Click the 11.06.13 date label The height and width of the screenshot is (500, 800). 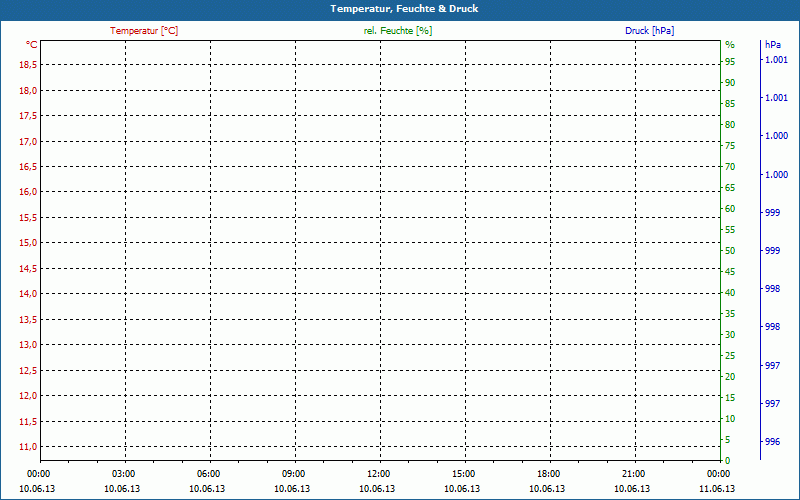point(717,489)
